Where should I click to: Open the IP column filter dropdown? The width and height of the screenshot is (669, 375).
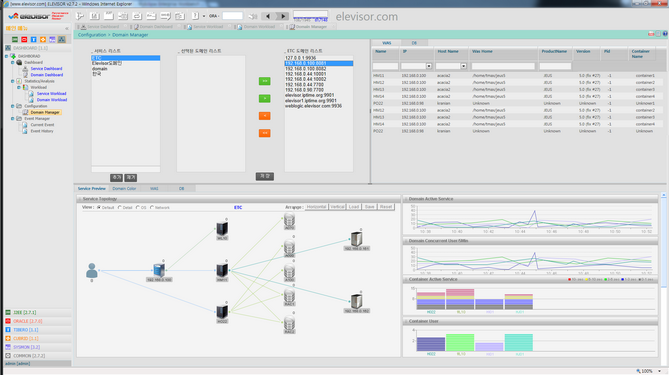pos(429,66)
